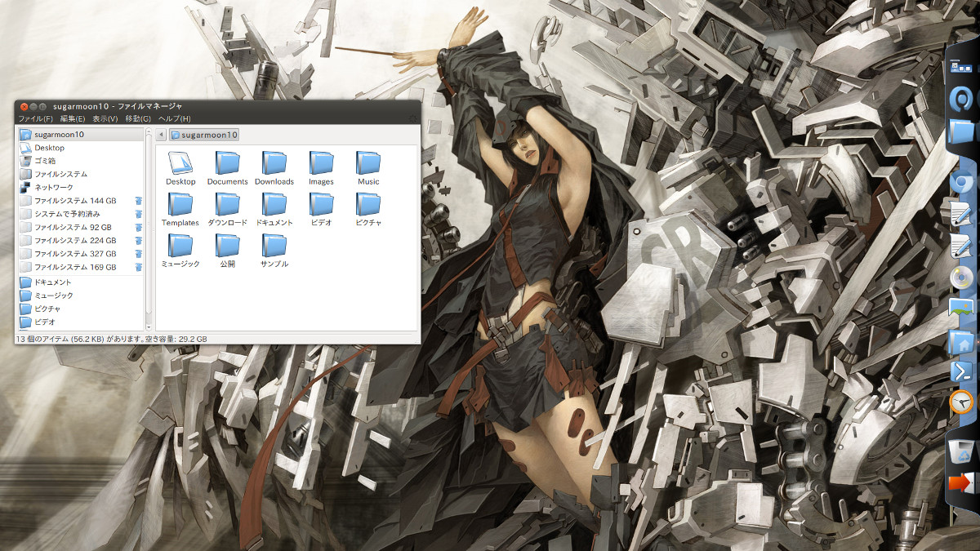Select sugarmoon10 home in the sidebar
Viewport: 980px width, 551px height.
click(x=80, y=134)
